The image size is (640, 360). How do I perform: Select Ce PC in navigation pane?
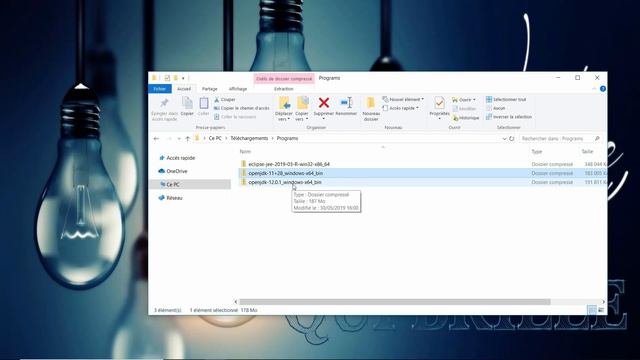(x=173, y=184)
